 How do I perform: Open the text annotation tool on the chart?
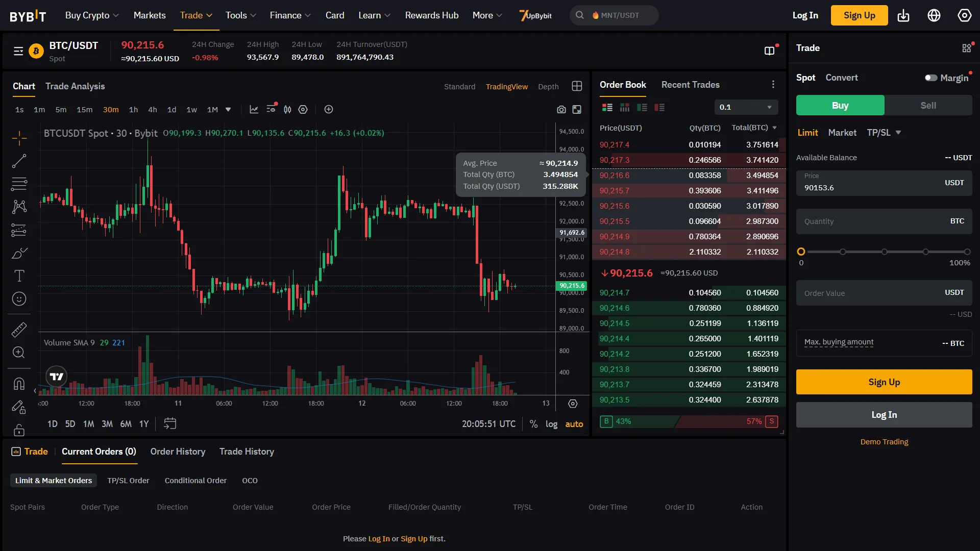[x=19, y=275]
